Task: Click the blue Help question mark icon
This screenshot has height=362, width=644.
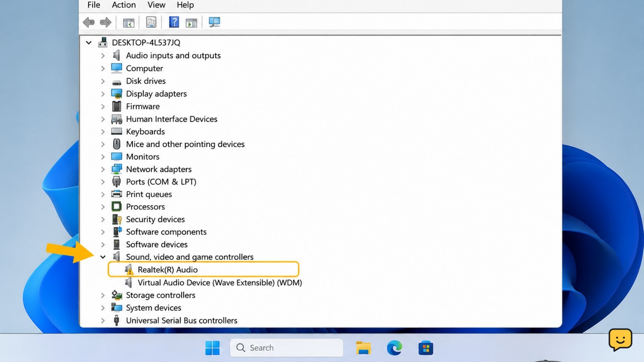Action: [174, 22]
